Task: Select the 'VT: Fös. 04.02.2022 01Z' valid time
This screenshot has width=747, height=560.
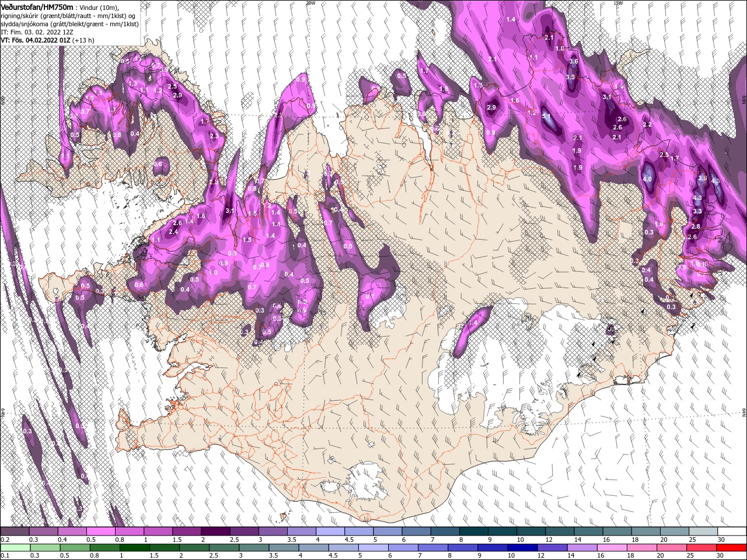Action: pyautogui.click(x=35, y=40)
